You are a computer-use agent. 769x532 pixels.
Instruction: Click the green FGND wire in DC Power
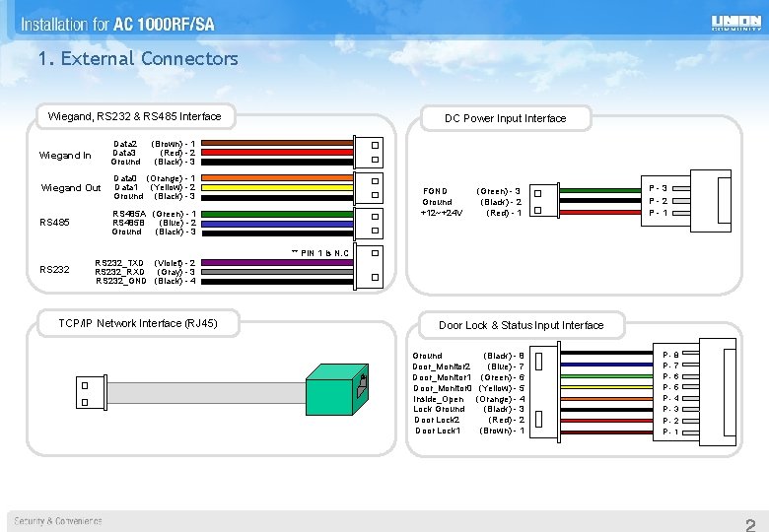(x=600, y=190)
